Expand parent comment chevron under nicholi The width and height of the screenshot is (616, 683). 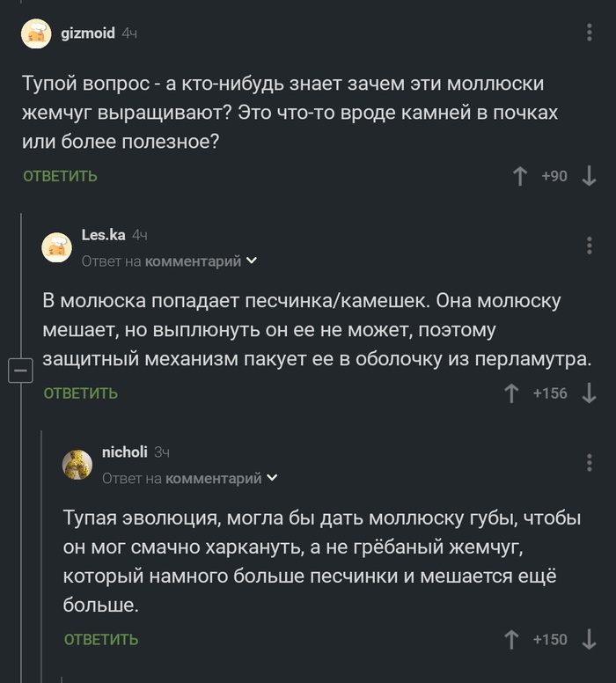click(x=273, y=479)
